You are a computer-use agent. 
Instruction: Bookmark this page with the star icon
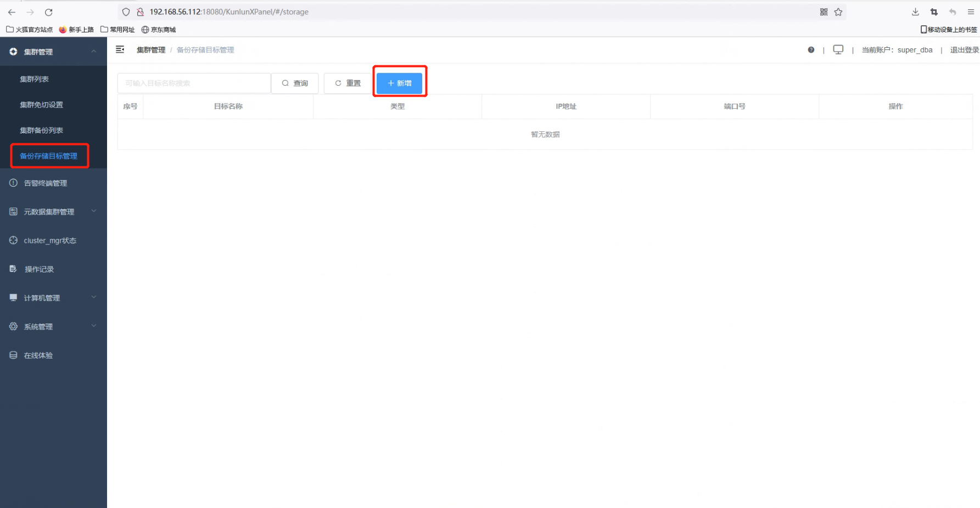(838, 12)
